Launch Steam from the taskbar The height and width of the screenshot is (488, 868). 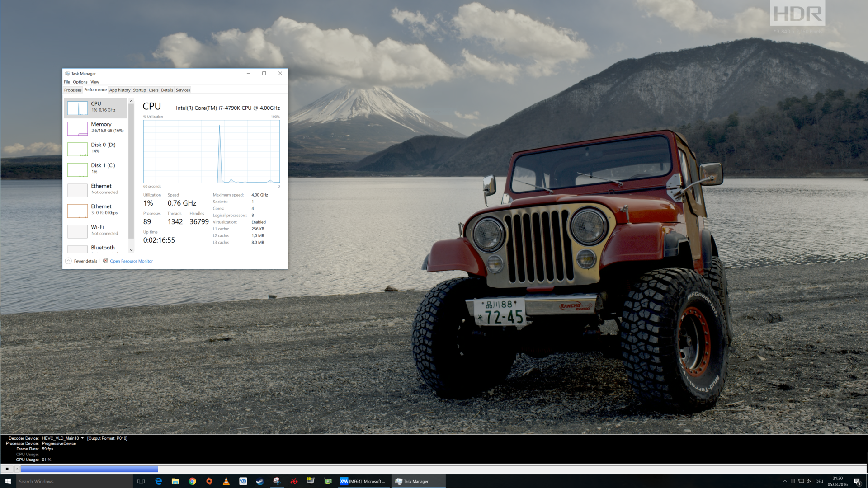point(260,481)
